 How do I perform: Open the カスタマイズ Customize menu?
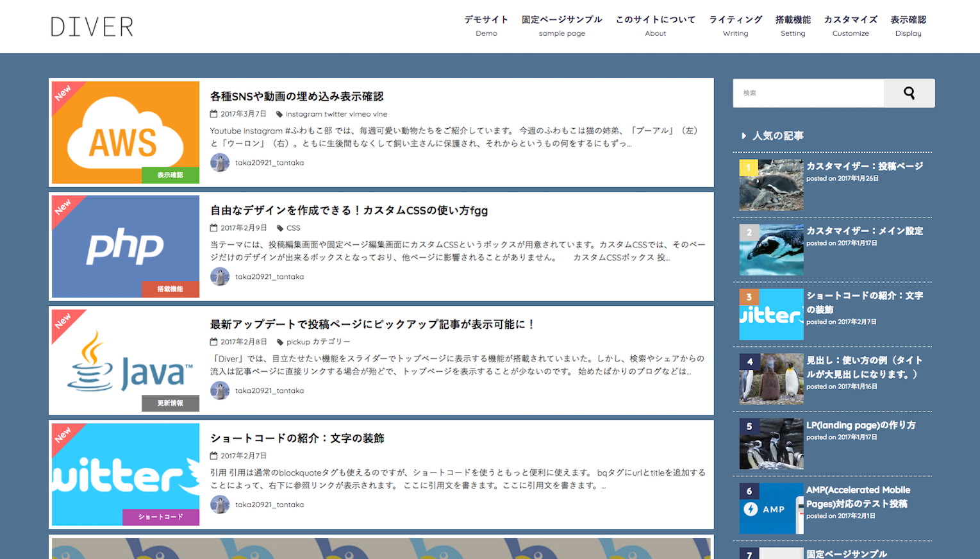pyautogui.click(x=851, y=26)
